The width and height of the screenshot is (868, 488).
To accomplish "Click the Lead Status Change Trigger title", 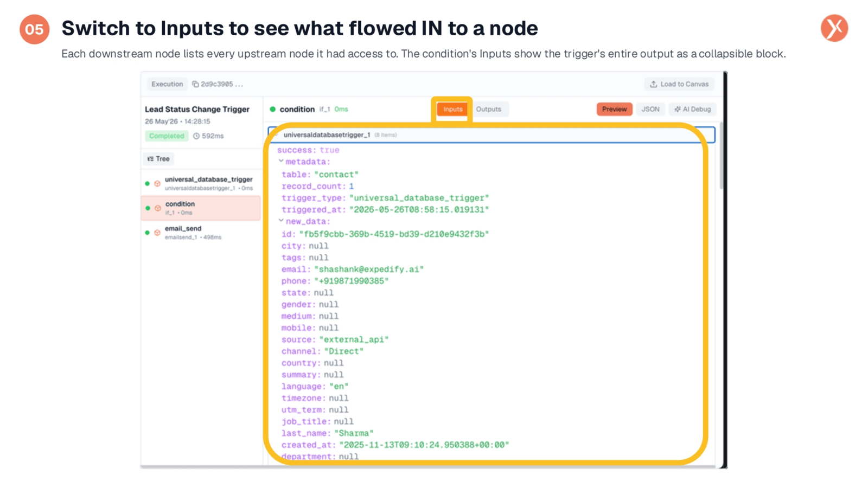I will coord(197,109).
